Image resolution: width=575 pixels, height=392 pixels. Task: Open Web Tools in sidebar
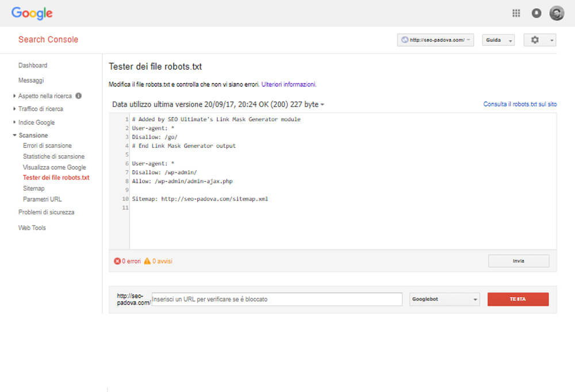(x=32, y=228)
